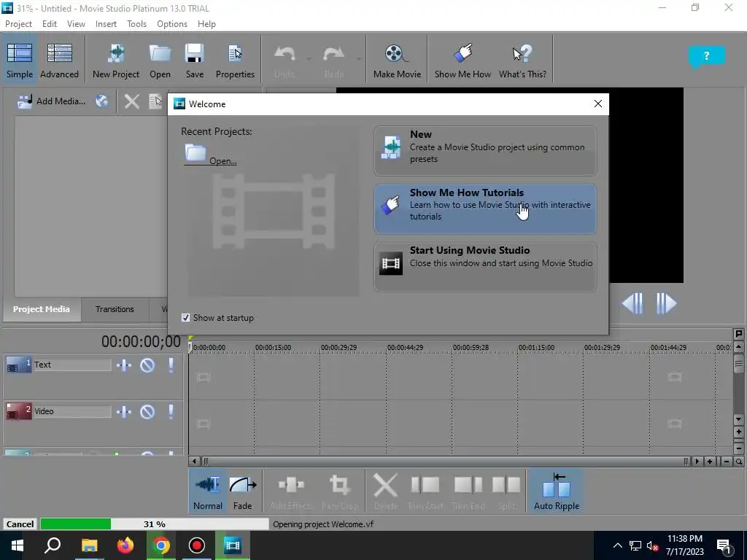747x560 pixels.
Task: Click previous frame playback button
Action: coord(633,303)
